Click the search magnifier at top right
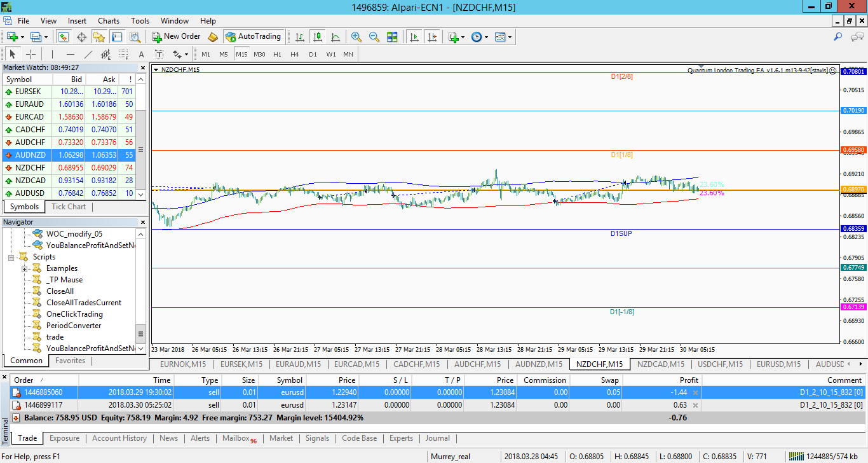Viewport: 868px width, 463px height. click(x=838, y=37)
